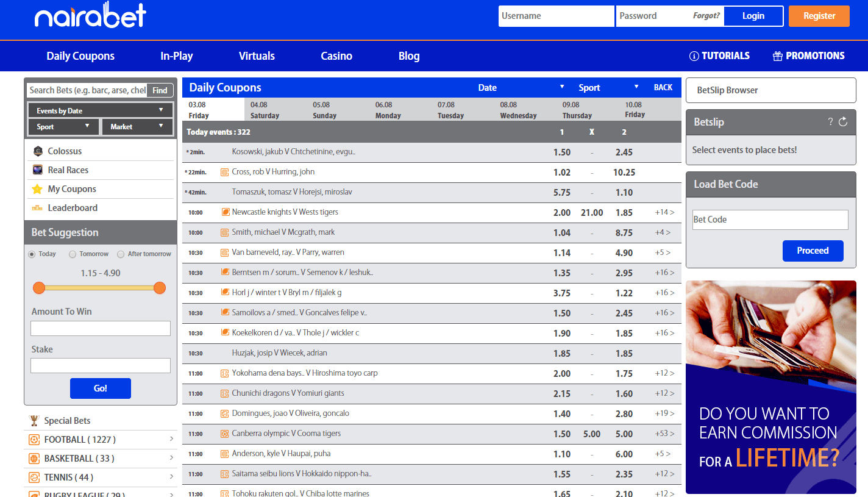Open the Events by Date dropdown

coord(101,110)
